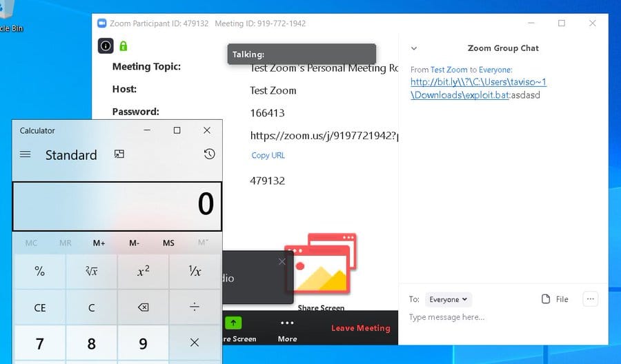The width and height of the screenshot is (621, 364).
Task: Collapse the Zoom Group Chat chevron
Action: tap(414, 48)
